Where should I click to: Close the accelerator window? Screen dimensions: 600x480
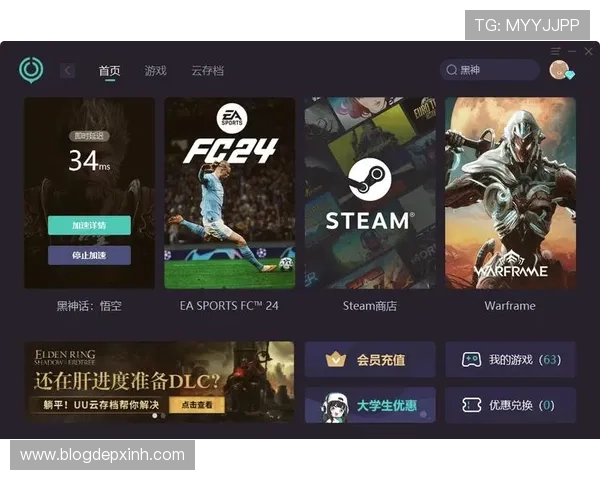(589, 51)
